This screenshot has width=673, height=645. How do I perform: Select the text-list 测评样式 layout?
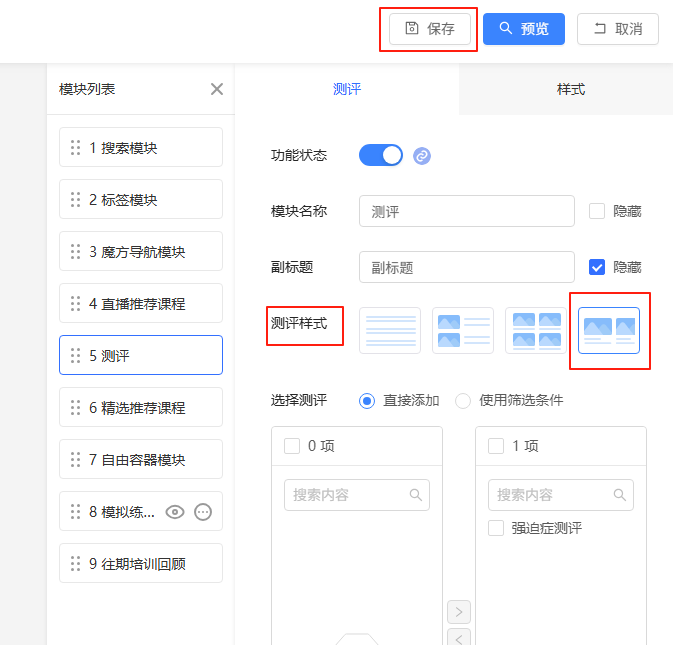click(390, 330)
